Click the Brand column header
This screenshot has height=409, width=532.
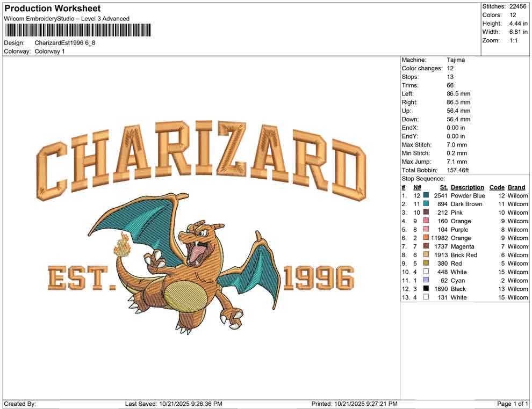click(x=516, y=187)
